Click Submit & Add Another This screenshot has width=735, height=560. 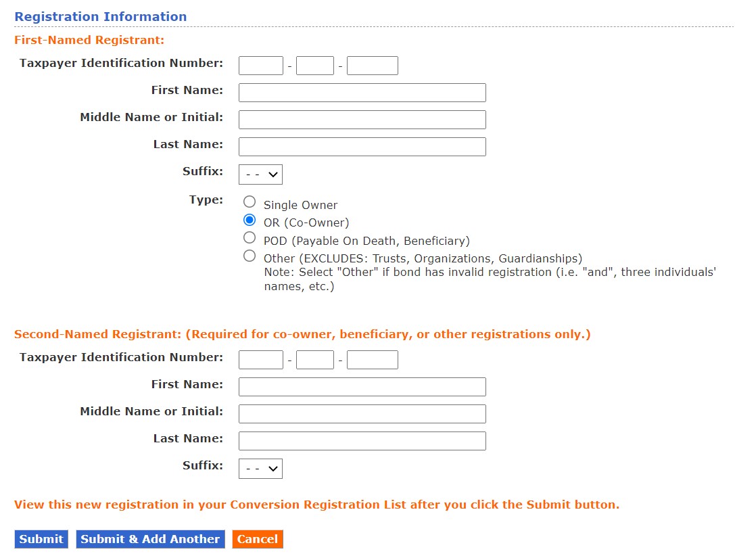150,539
